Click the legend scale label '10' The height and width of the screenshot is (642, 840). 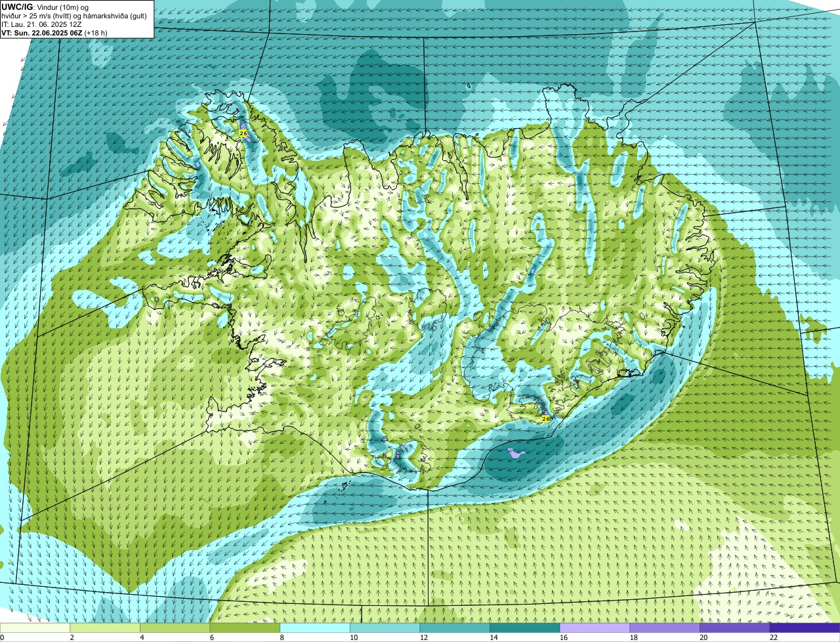point(354,637)
